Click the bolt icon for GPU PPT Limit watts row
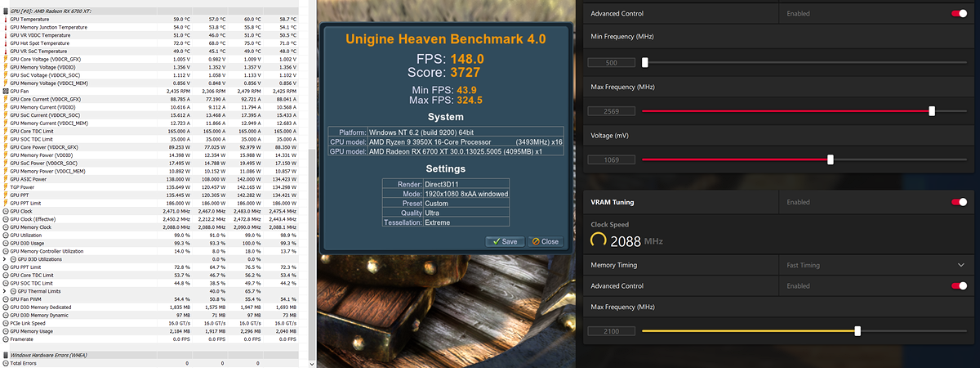This screenshot has height=368, width=980. pyautogui.click(x=6, y=202)
